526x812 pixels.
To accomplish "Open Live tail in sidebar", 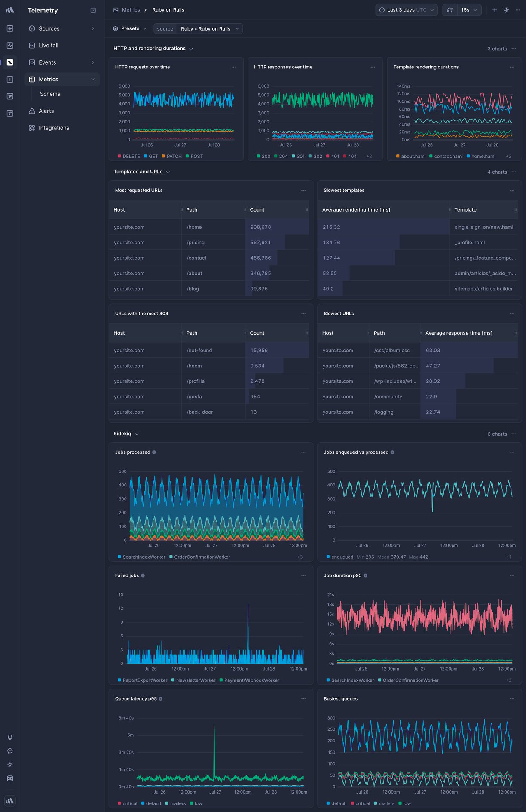I will [x=62, y=46].
